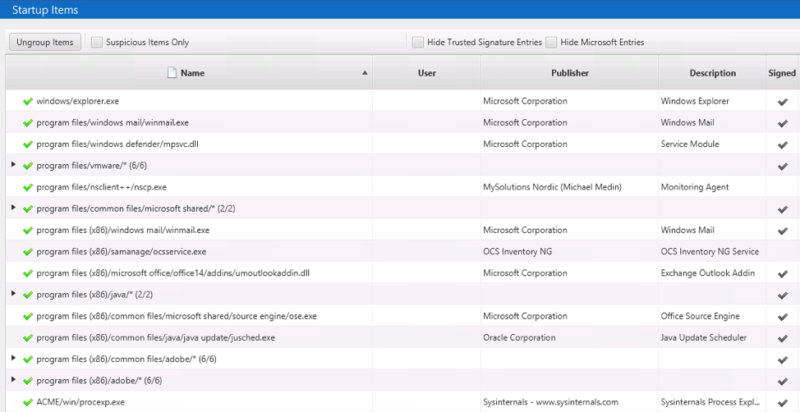The image size is (800, 412).
Task: Click green check icon for jusched.exe
Action: tap(27, 338)
